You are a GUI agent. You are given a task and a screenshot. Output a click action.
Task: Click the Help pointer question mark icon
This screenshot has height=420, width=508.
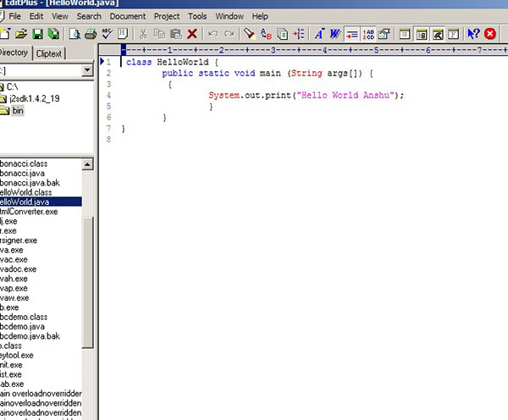[x=473, y=34]
